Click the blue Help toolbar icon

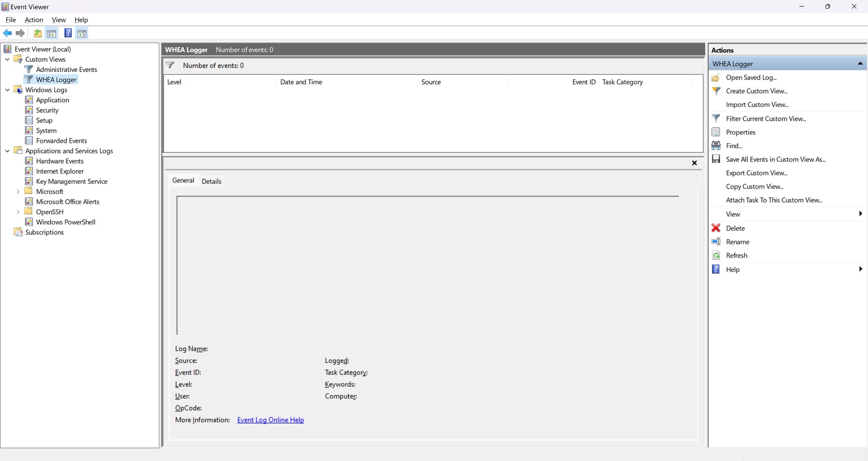(x=68, y=33)
